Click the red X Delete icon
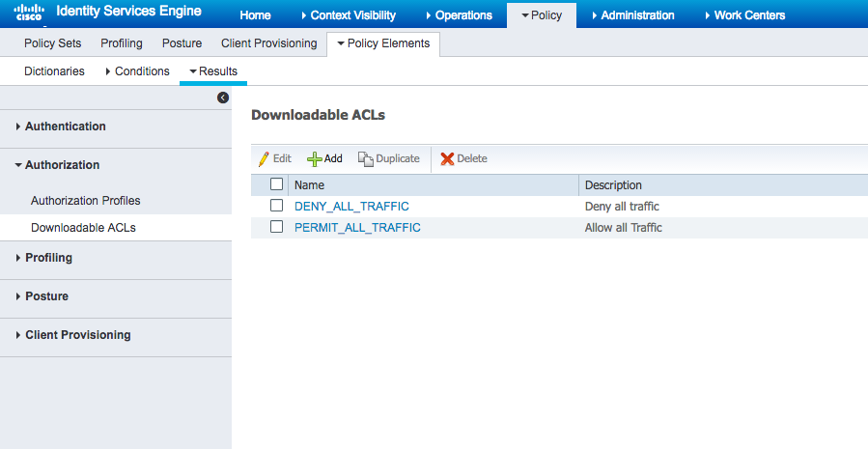Screen dimensions: 868x449 pyautogui.click(x=447, y=159)
